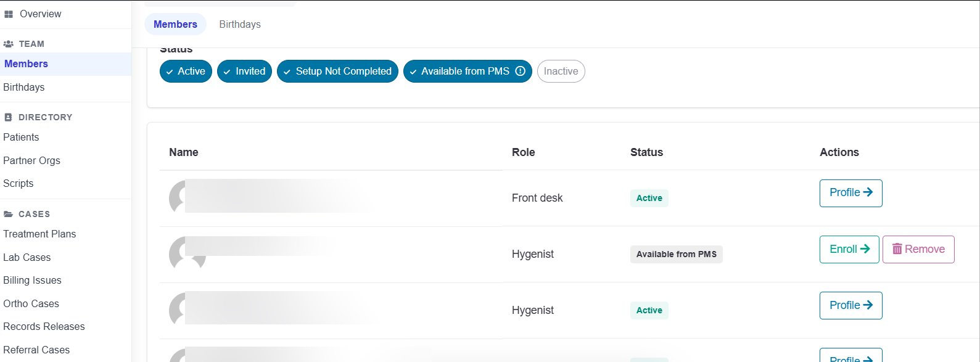Click the Front desk member avatar
This screenshot has height=362, width=980.
178,197
